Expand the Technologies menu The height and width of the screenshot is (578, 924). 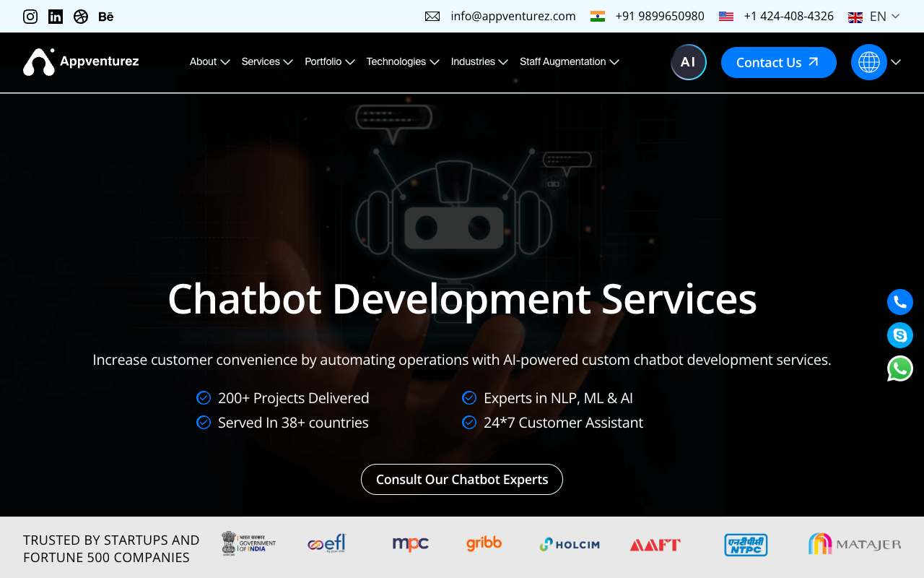tap(403, 61)
